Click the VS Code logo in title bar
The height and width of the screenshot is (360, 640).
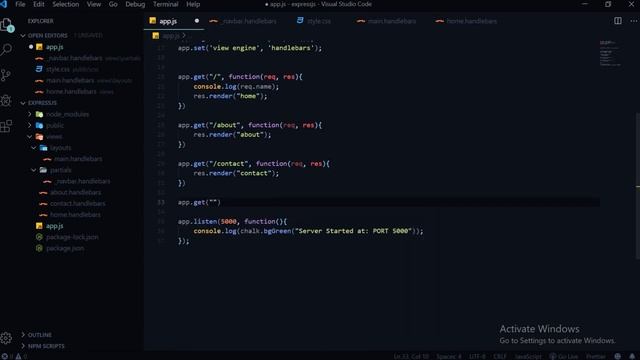(x=4, y=4)
